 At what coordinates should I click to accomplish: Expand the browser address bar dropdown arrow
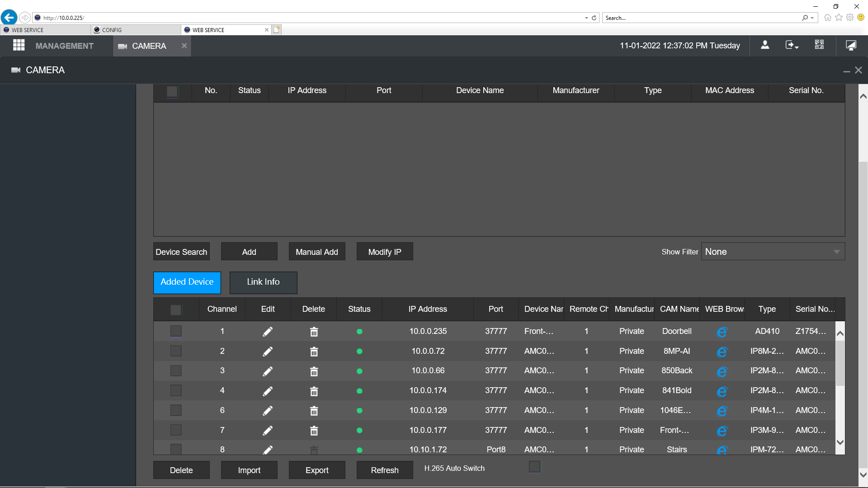pos(586,18)
